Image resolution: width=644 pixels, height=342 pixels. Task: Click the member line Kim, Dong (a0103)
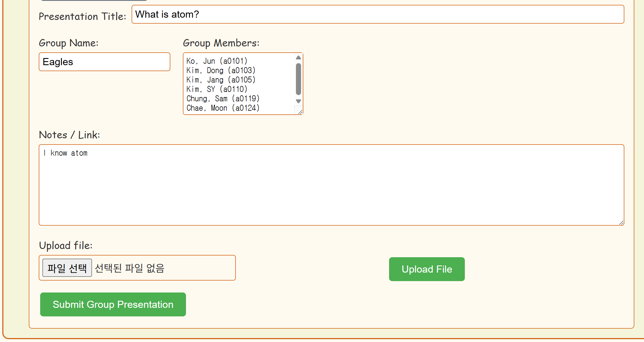(x=221, y=70)
